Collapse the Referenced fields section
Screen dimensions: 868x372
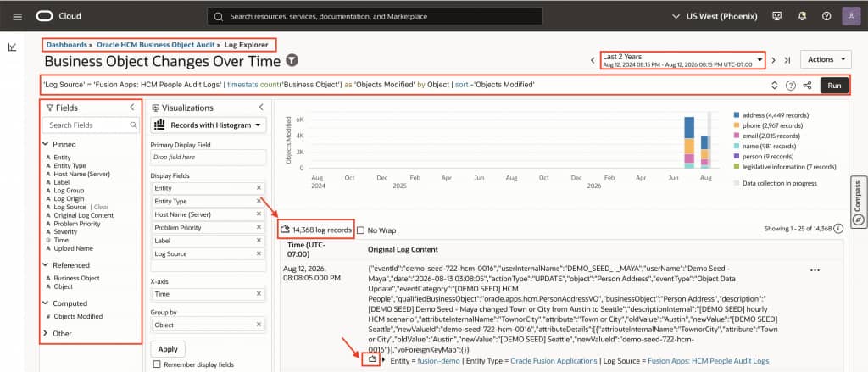point(46,265)
